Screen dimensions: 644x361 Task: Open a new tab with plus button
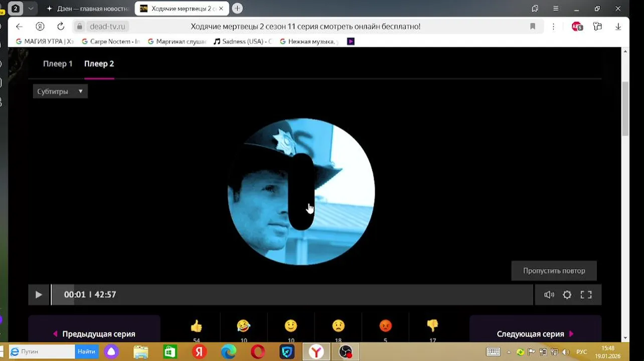pyautogui.click(x=237, y=9)
